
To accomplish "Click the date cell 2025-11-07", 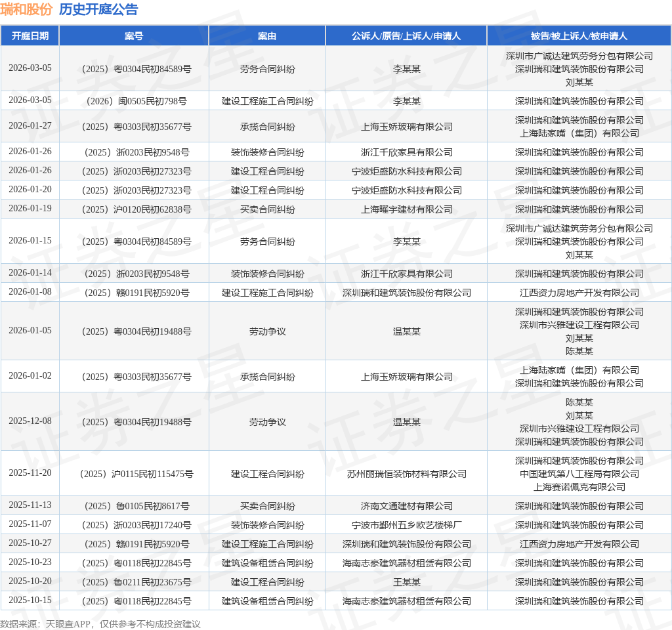I will 30,524.
